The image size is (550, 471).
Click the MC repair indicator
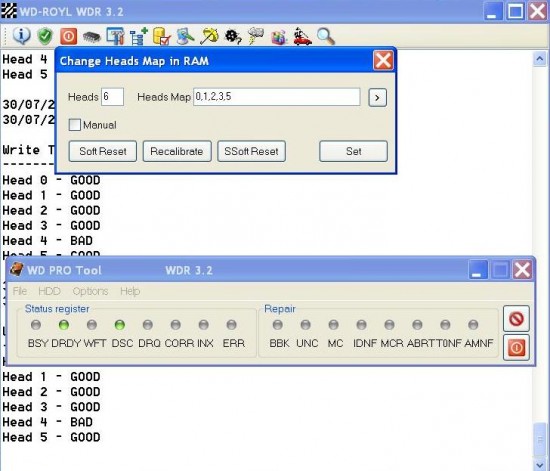333,325
